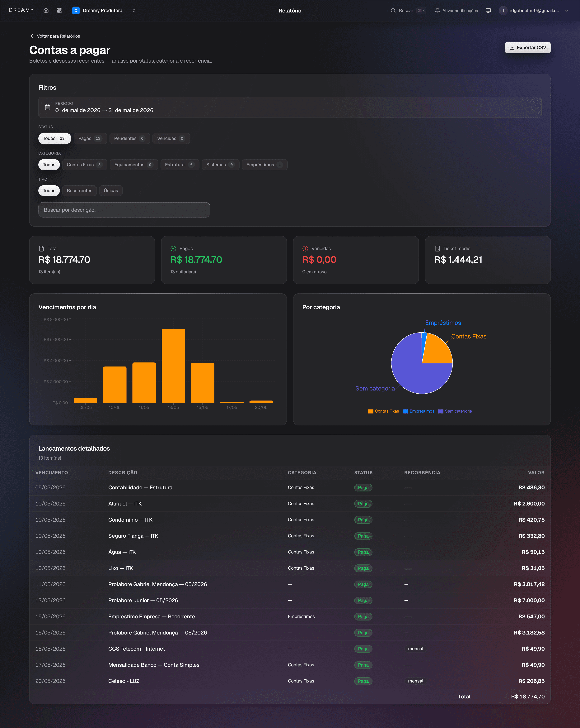Click the user avatar circle
Screen dimensions: 580x728
click(503, 11)
